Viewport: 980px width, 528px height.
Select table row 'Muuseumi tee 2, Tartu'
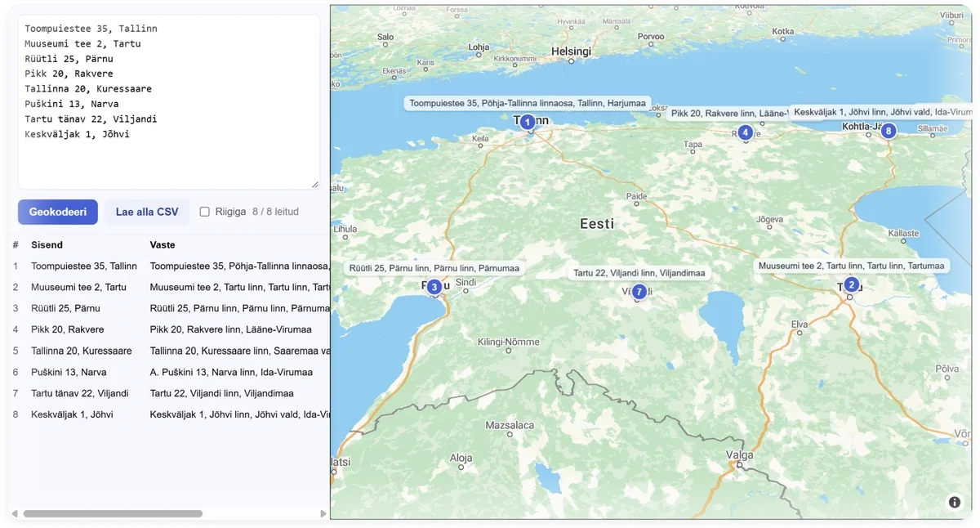click(x=169, y=287)
